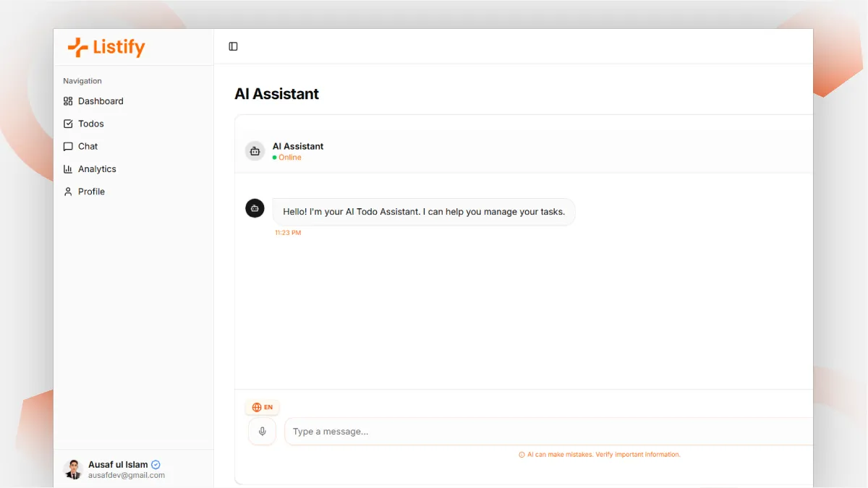Click the ausafdev@gmail.com email text
This screenshot has width=868, height=488.
point(127,476)
